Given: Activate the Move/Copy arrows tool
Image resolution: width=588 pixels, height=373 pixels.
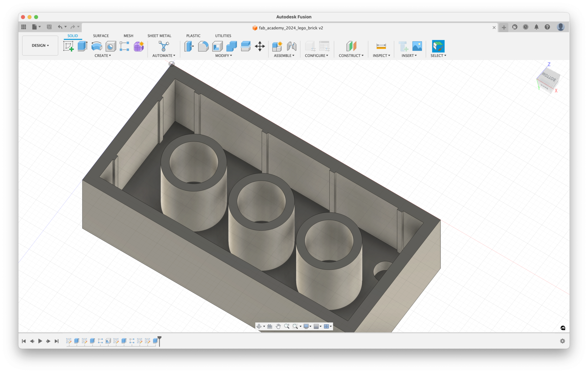Looking at the screenshot, I should click(x=260, y=46).
